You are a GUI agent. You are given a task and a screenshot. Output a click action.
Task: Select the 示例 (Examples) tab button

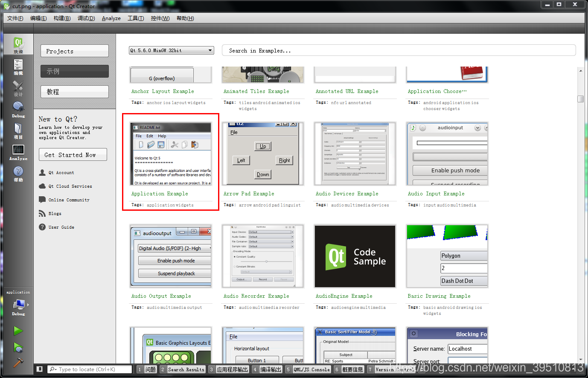click(x=75, y=71)
